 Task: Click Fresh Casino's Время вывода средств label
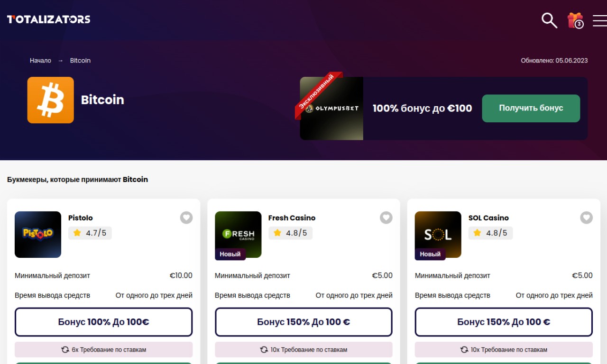click(252, 295)
